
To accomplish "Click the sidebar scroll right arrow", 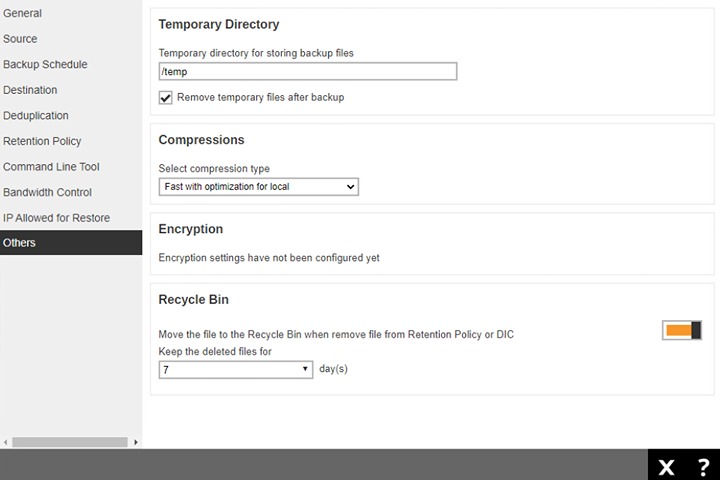I will pyautogui.click(x=136, y=441).
